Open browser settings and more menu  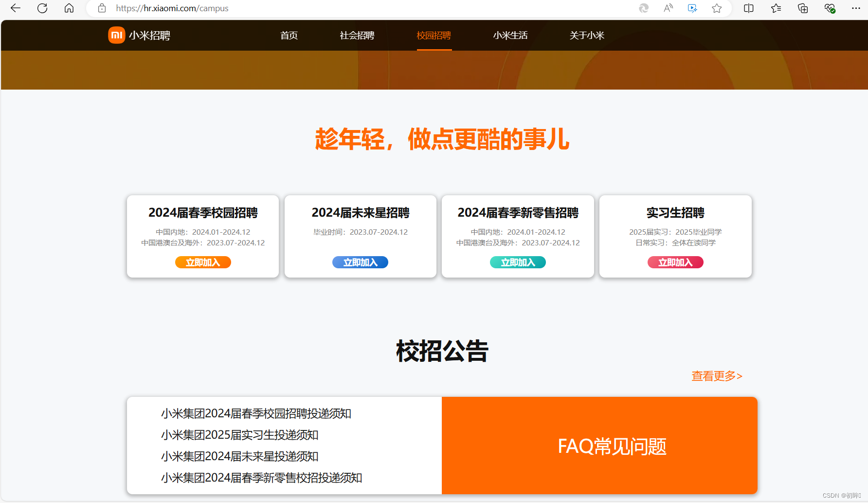tap(856, 8)
